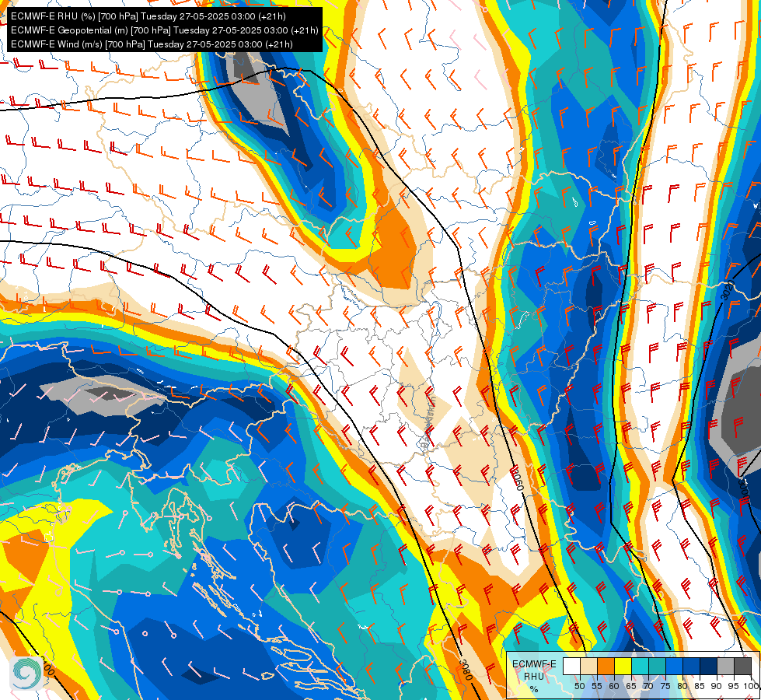This screenshot has height=700, width=761.
Task: Click the spiral weather logo icon
Action: pos(26,673)
